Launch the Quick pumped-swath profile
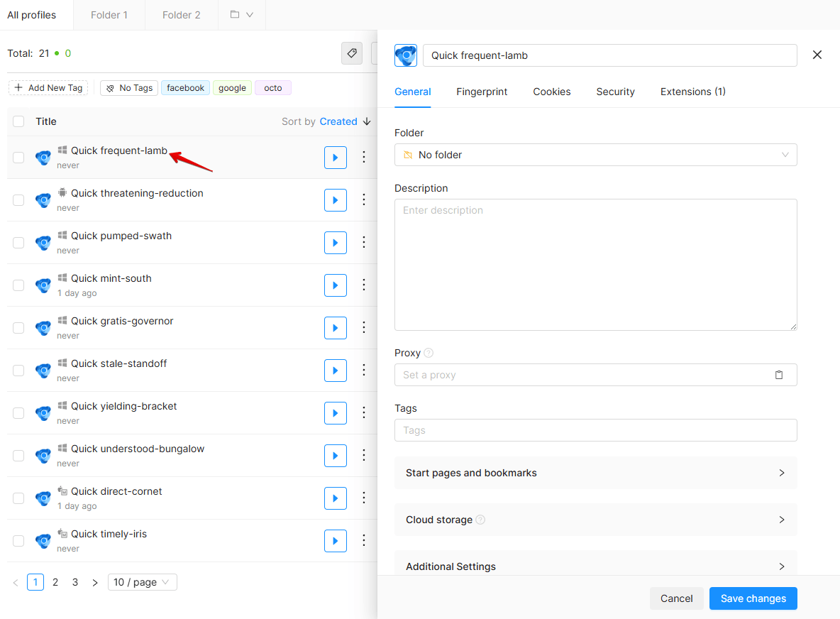This screenshot has height=619, width=840. click(336, 243)
